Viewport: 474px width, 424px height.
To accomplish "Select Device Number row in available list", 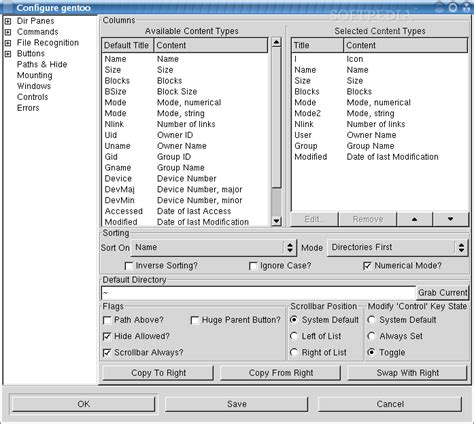I will [x=185, y=179].
